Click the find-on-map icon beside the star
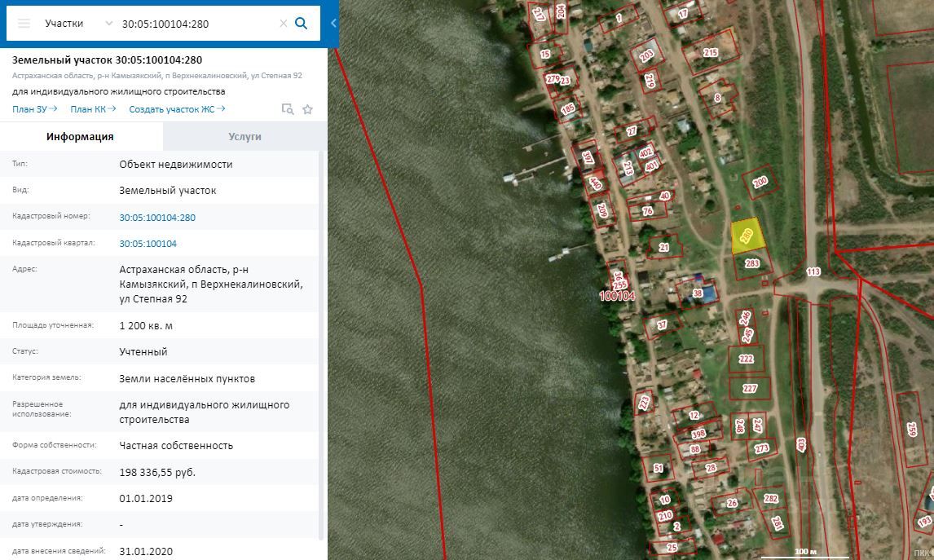934x560 pixels. tap(288, 109)
